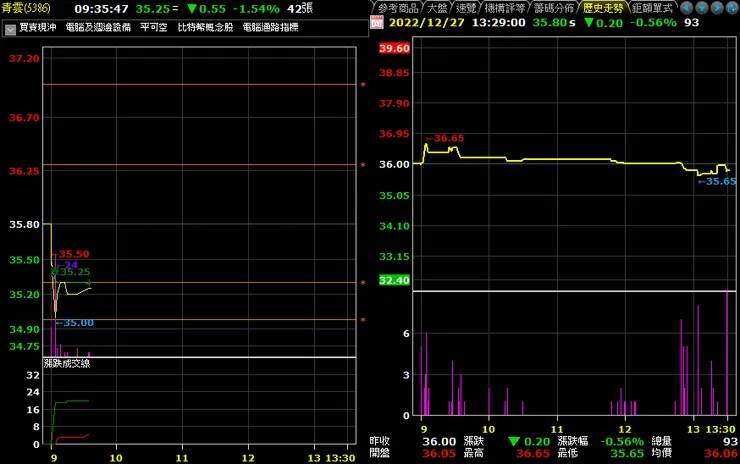Click the date 2022/12/27
Image resolution: width=740 pixels, height=464 pixels.
click(426, 22)
